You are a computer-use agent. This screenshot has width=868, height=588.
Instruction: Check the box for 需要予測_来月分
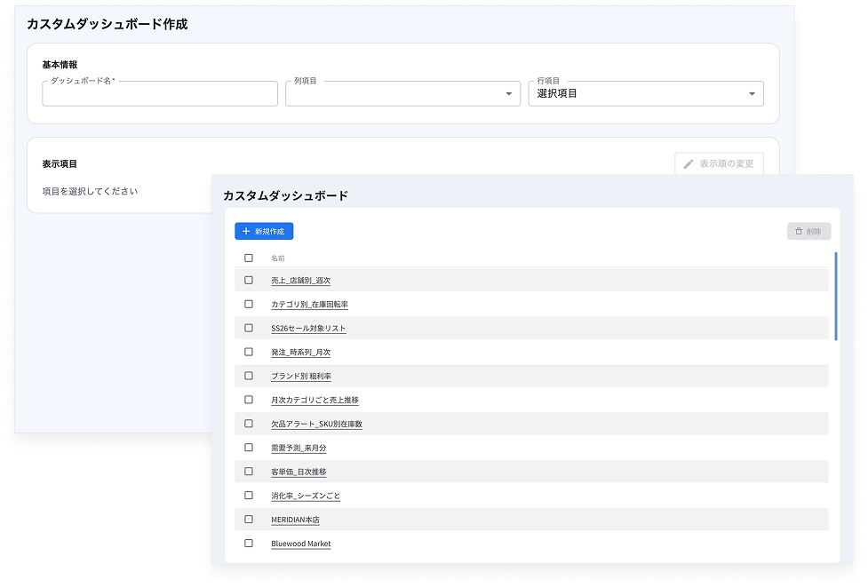point(249,448)
